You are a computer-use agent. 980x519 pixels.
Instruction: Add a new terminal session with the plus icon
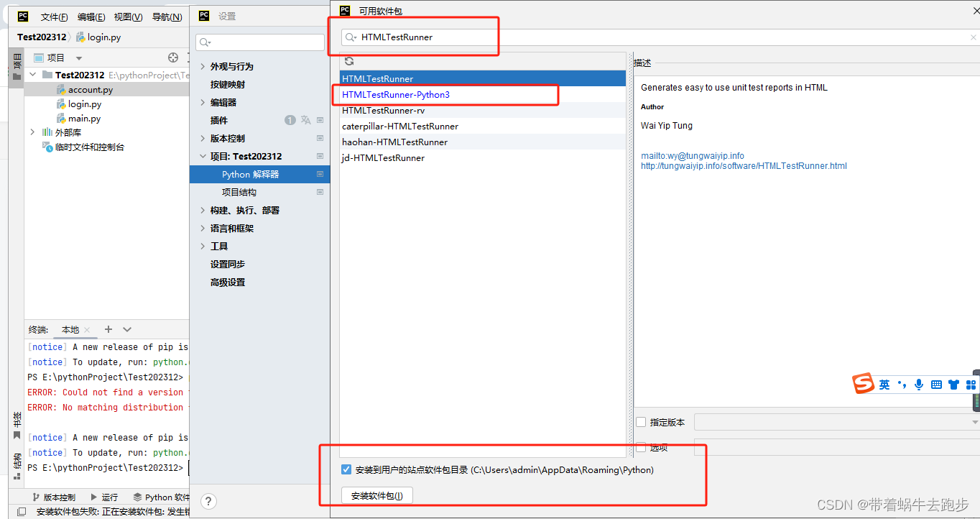coord(108,329)
